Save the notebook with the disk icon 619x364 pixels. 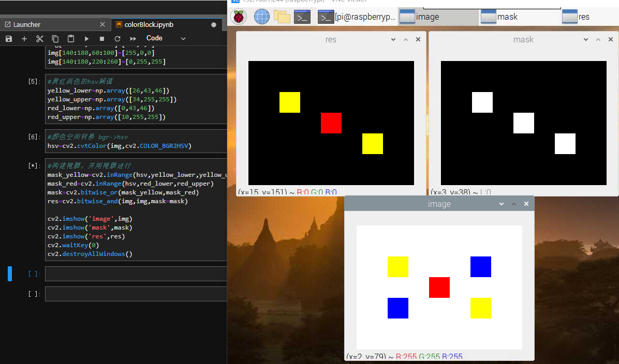click(9, 39)
